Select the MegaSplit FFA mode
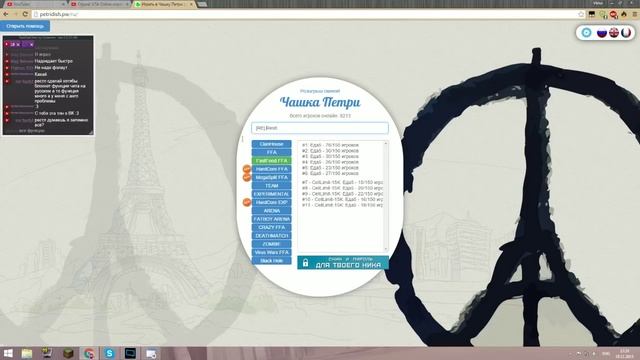Viewport: 640px width, 360px height. tap(271, 178)
